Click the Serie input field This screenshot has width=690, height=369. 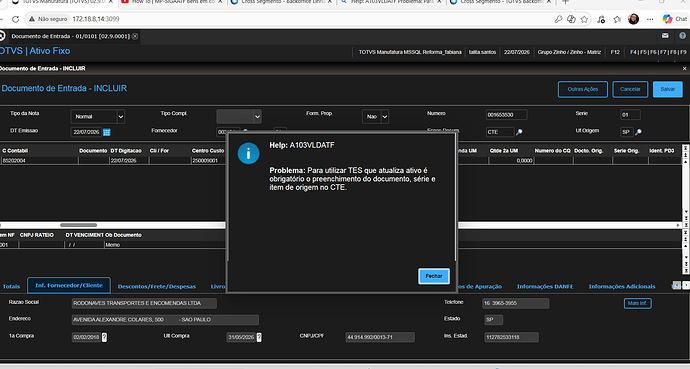tap(630, 115)
